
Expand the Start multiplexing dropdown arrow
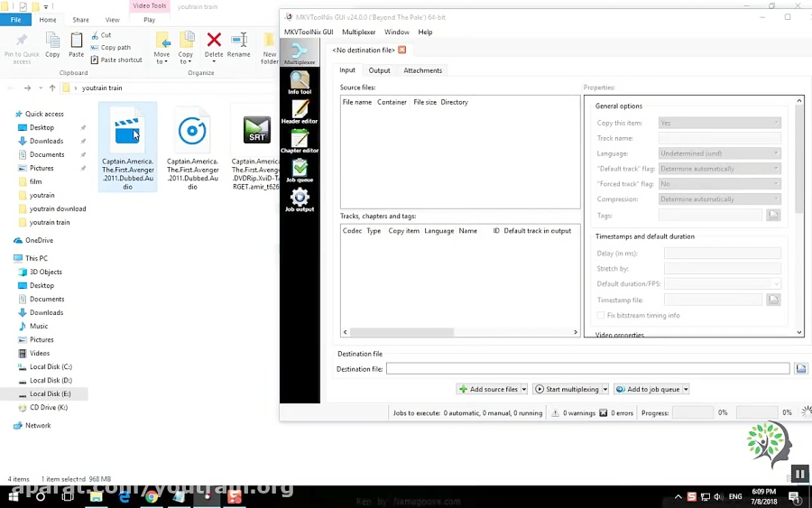pyautogui.click(x=605, y=390)
